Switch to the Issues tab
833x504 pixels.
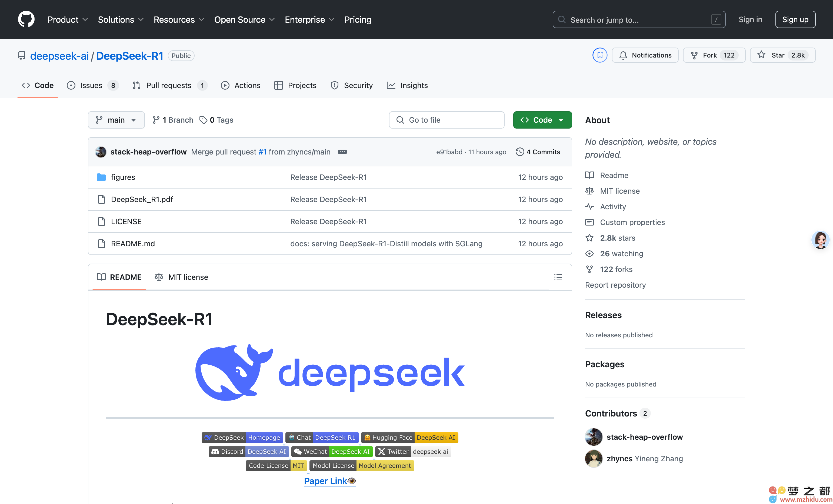pyautogui.click(x=93, y=85)
